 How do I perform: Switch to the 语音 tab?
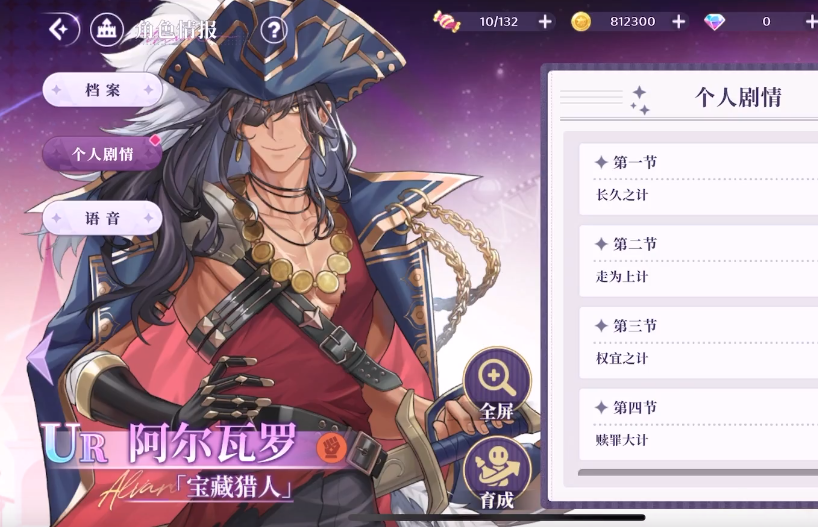(x=102, y=218)
